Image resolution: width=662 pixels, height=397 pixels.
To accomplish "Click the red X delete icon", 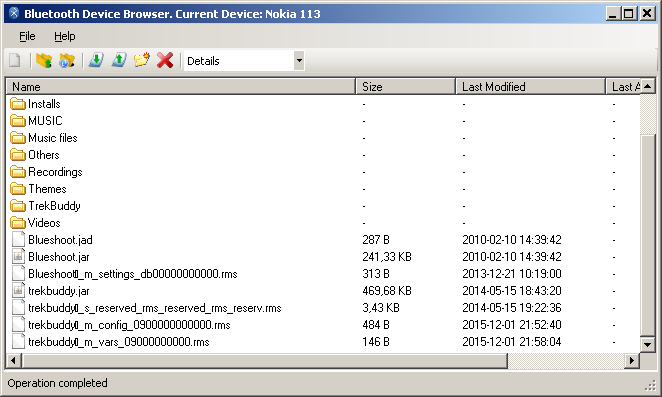I will click(x=165, y=60).
